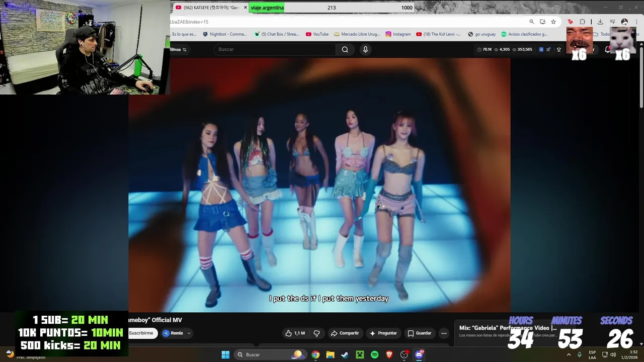Click the 353,565 view counter
This screenshot has height=362, width=644.
tap(521, 49)
